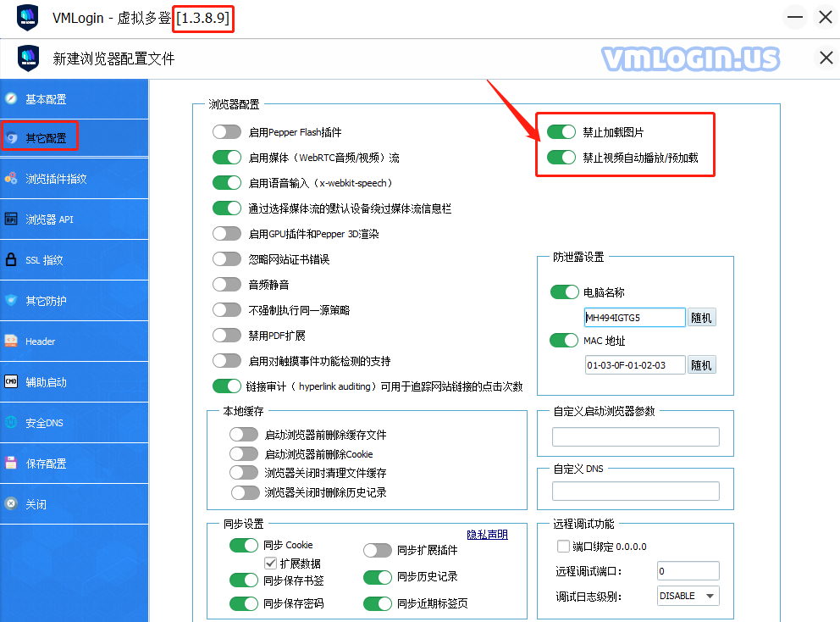
Task: Click the CMD icon beside 辅助启动
Action: 11,382
